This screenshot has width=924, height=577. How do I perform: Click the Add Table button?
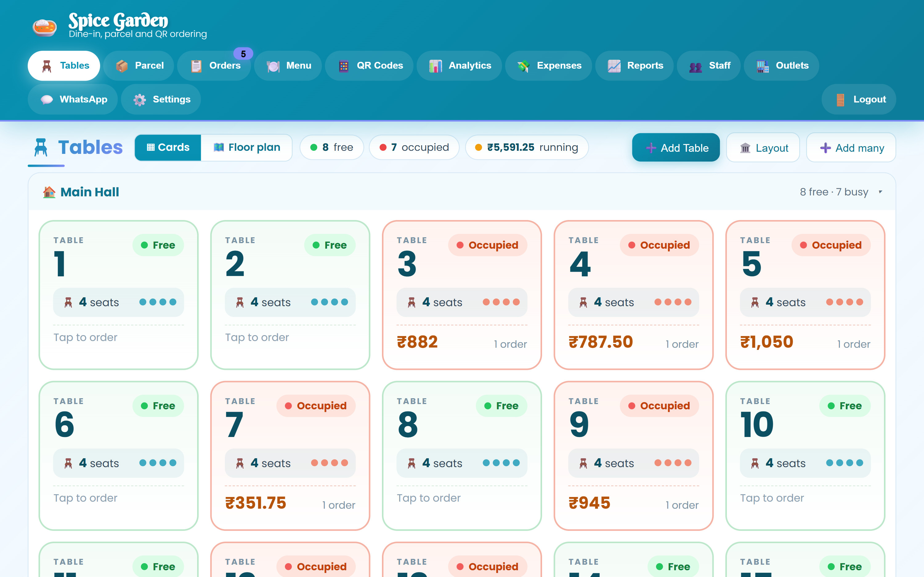pos(676,147)
